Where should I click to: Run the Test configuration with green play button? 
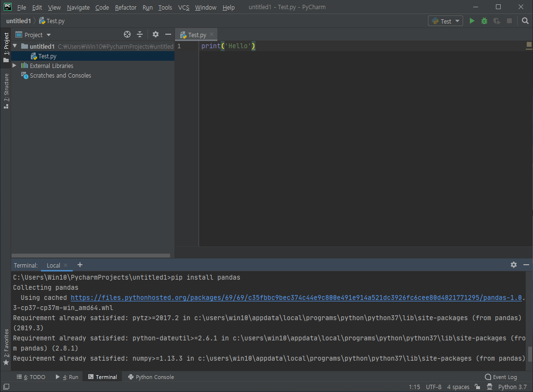(471, 21)
